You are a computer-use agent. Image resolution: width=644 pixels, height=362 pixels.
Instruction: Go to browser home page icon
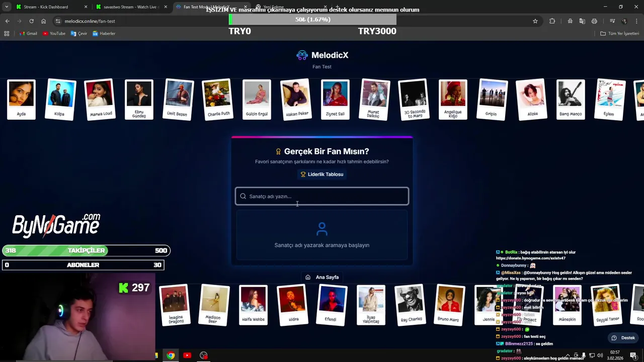[x=43, y=21]
